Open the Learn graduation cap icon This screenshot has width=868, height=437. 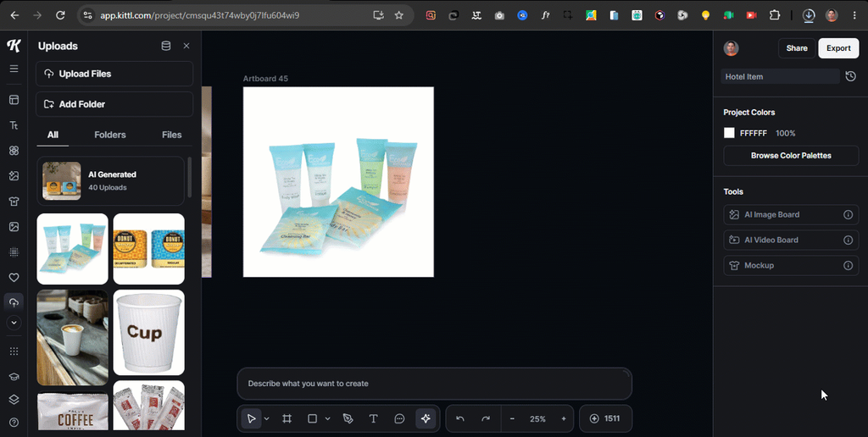[14, 377]
